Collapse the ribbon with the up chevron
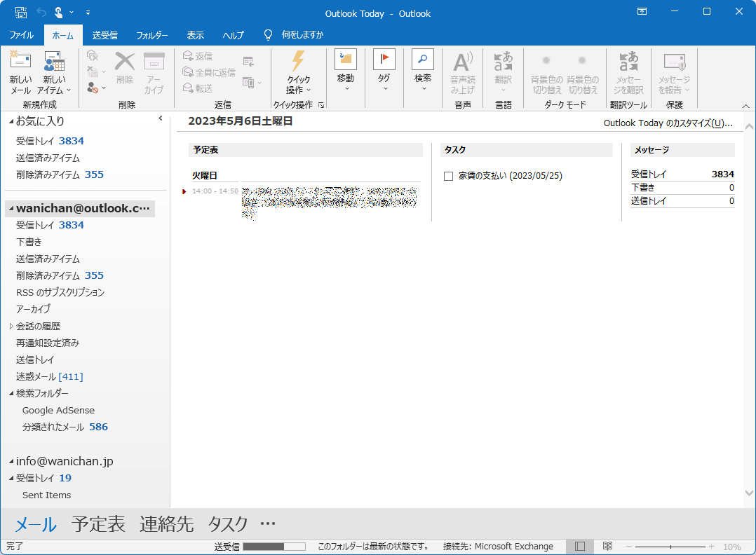The width and height of the screenshot is (756, 555). (745, 106)
